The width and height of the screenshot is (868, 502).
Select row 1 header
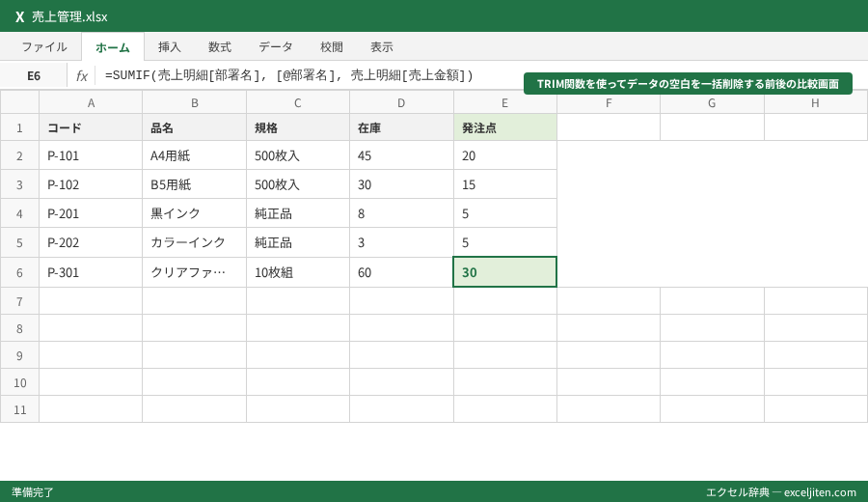pyautogui.click(x=19, y=128)
